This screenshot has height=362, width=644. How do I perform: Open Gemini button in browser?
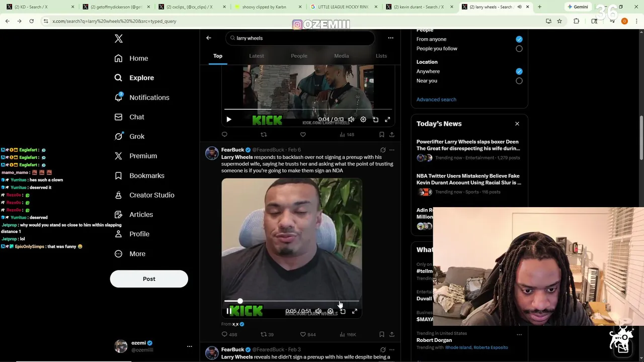pyautogui.click(x=578, y=7)
